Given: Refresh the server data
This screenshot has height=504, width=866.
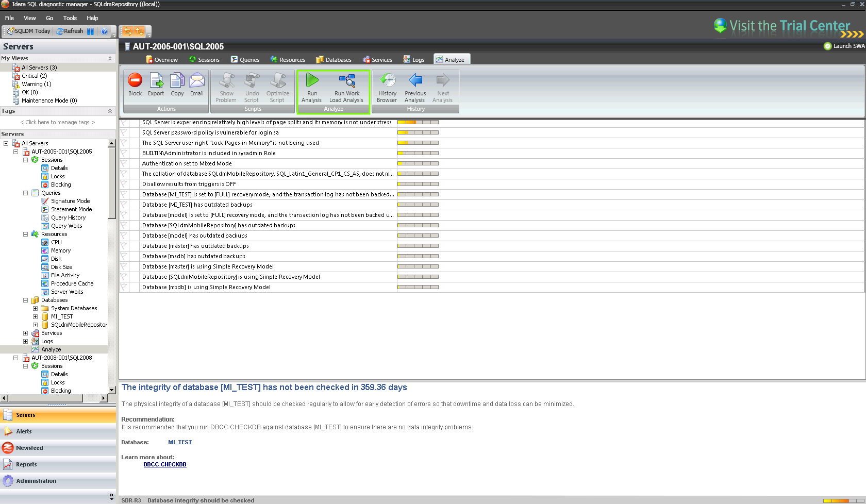Looking at the screenshot, I should tap(70, 31).
